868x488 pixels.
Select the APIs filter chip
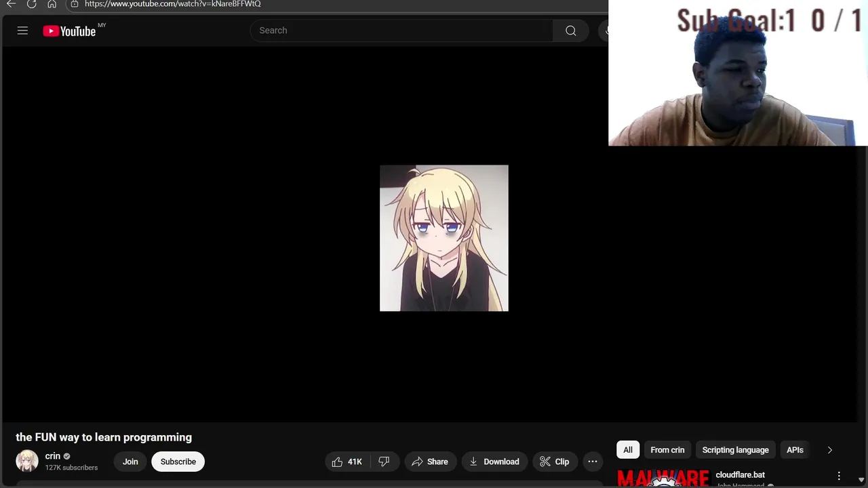[795, 450]
